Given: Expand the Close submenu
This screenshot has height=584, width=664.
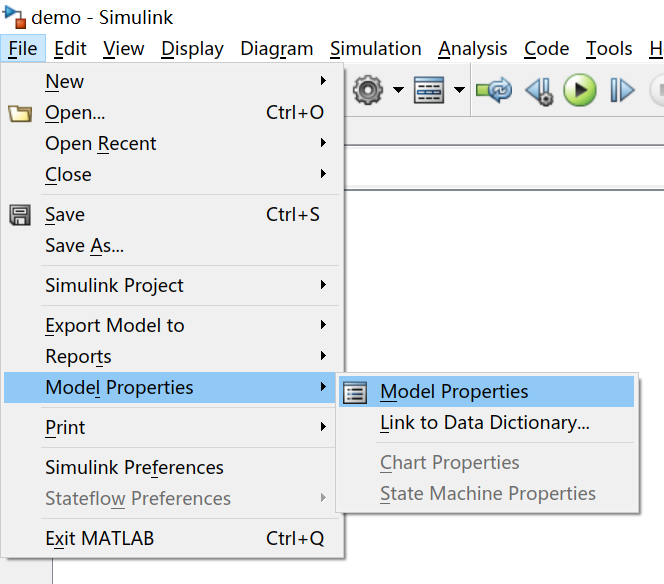Looking at the screenshot, I should coord(172,174).
